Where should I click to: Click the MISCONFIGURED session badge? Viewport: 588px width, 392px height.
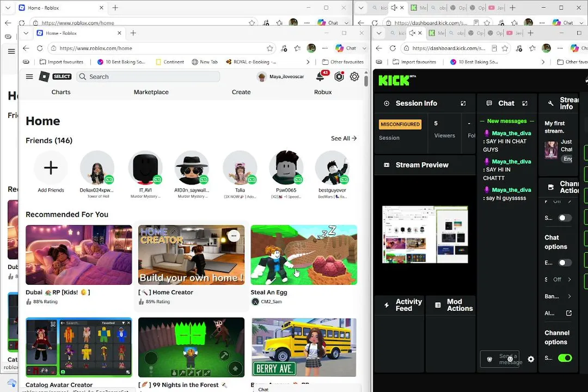click(400, 124)
